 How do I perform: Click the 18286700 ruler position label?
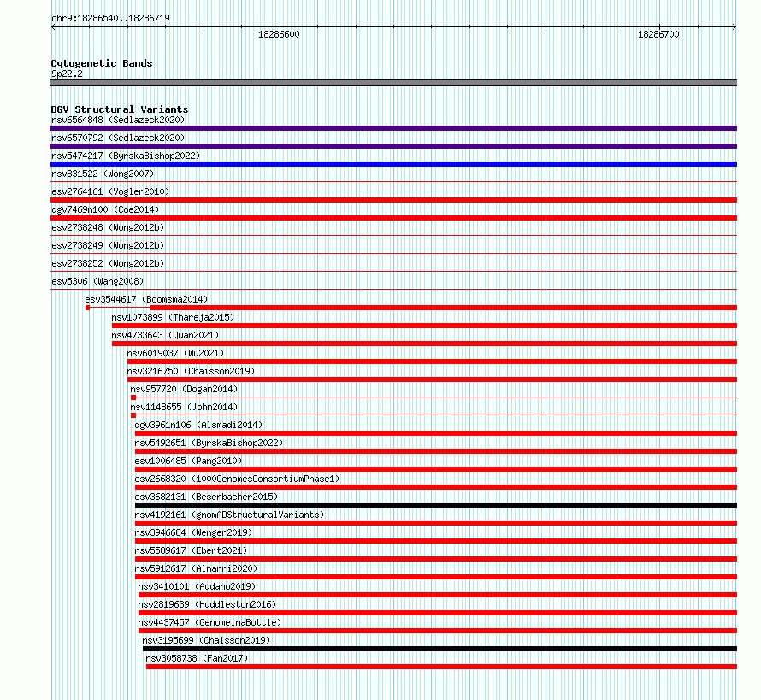point(658,34)
